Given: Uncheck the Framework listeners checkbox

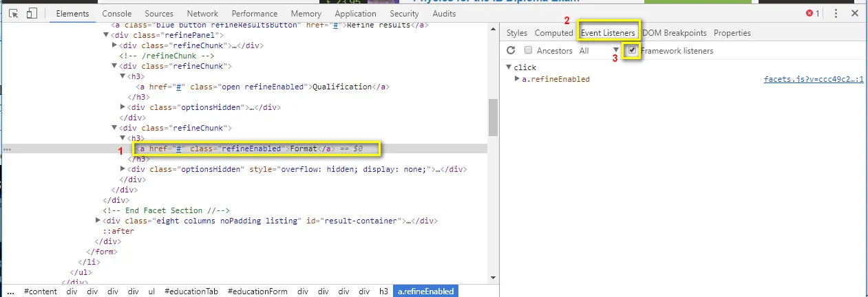Looking at the screenshot, I should click(x=632, y=50).
